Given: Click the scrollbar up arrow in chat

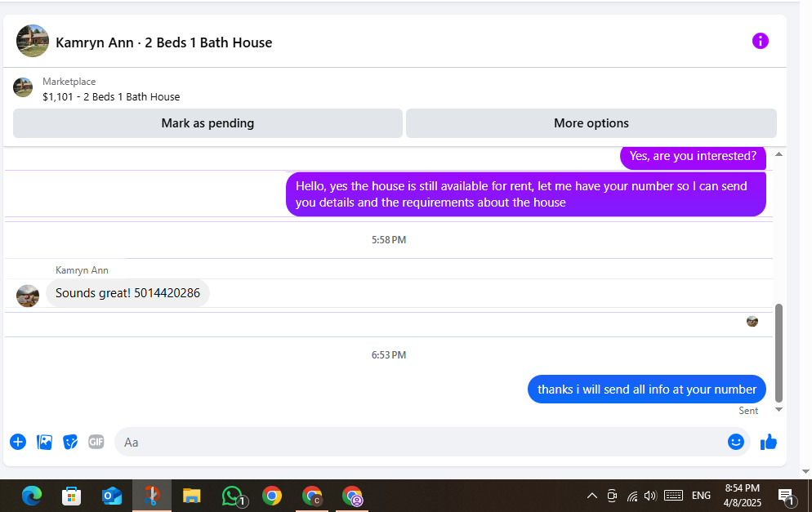Looking at the screenshot, I should tap(779, 154).
